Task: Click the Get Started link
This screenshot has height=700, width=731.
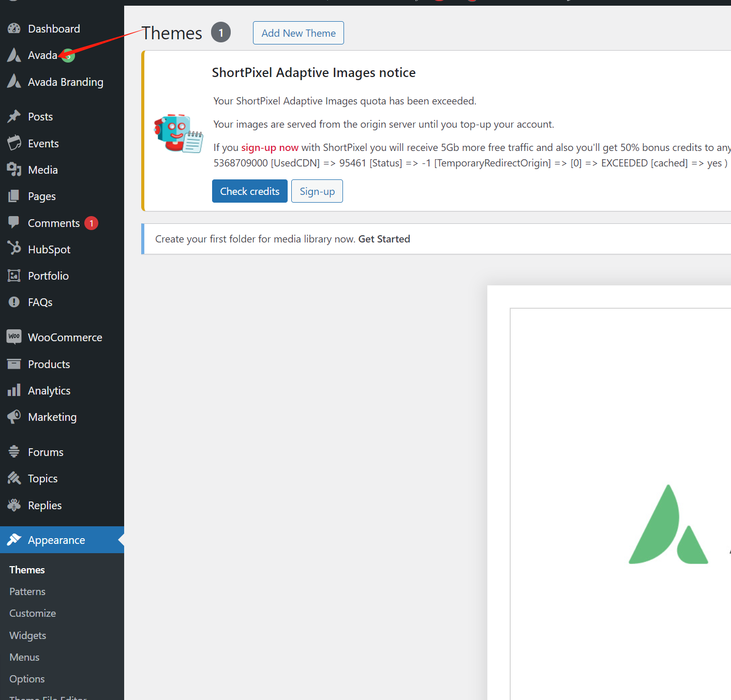Action: 384,239
